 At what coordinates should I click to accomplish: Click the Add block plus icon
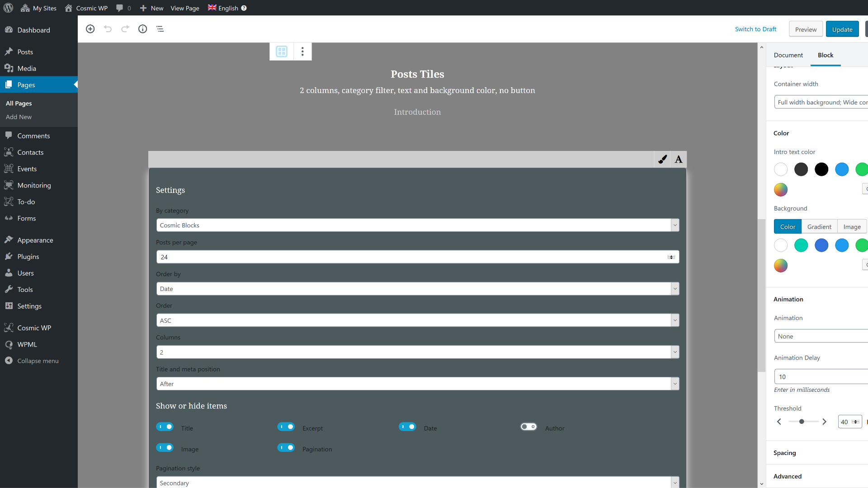click(x=90, y=29)
